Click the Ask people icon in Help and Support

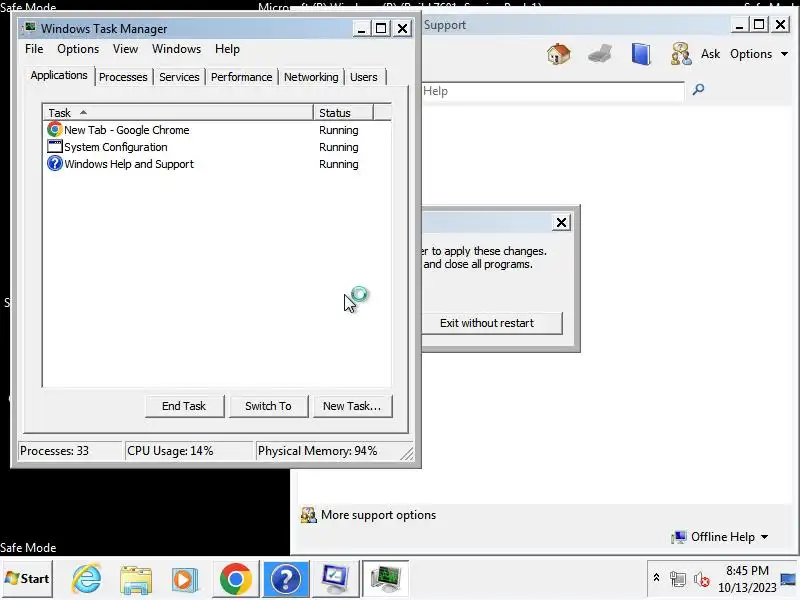(681, 54)
